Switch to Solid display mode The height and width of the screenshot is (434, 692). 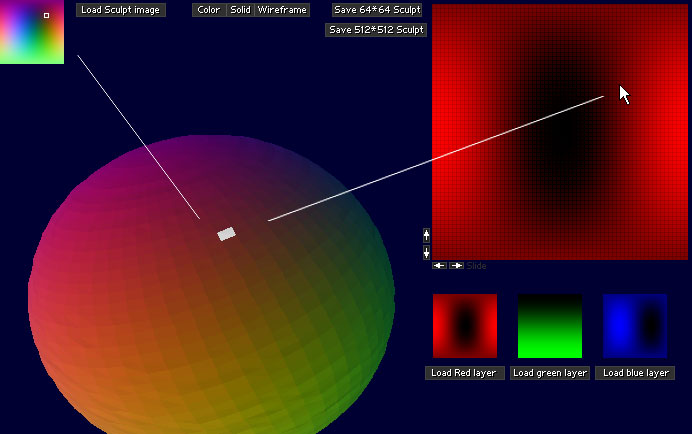click(241, 10)
